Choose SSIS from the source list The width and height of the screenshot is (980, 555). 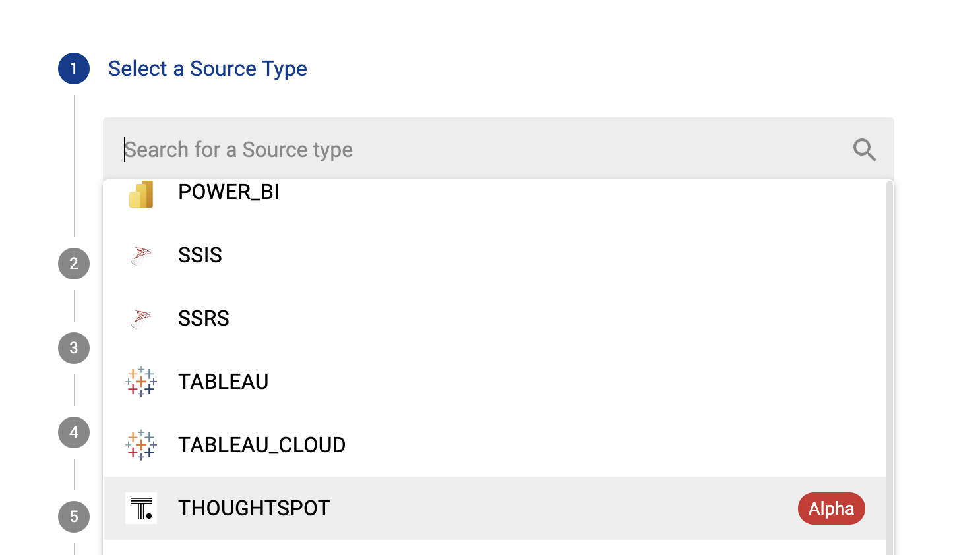pos(200,255)
